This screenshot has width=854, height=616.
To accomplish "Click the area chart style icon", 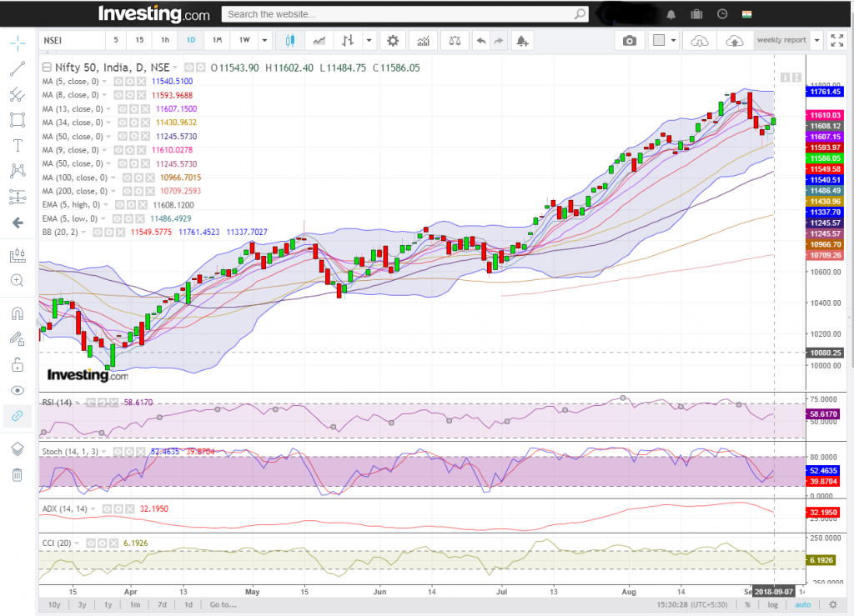I will click(x=319, y=40).
